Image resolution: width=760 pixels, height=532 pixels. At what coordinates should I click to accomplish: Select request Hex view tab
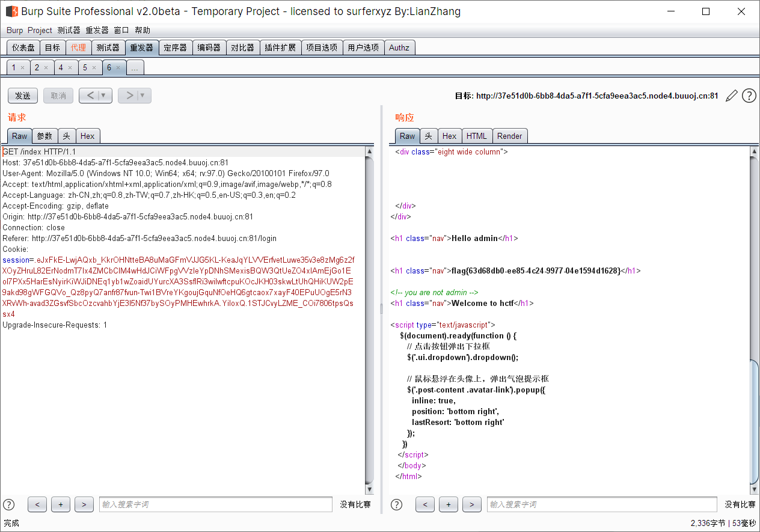click(x=88, y=136)
